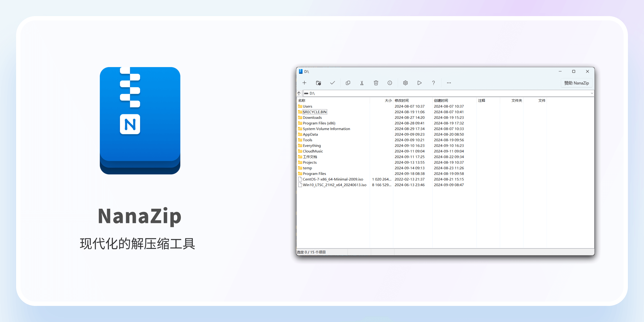
Task: Click the Benchmark play triangle icon
Action: pos(419,83)
